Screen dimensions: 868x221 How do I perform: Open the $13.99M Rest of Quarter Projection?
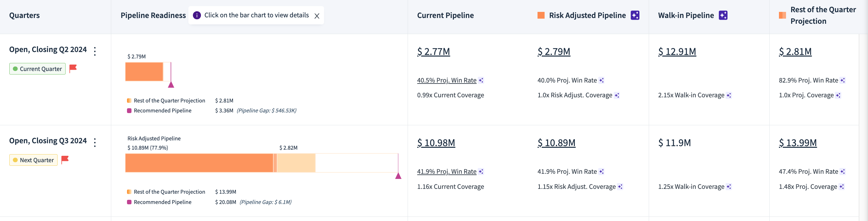click(798, 143)
